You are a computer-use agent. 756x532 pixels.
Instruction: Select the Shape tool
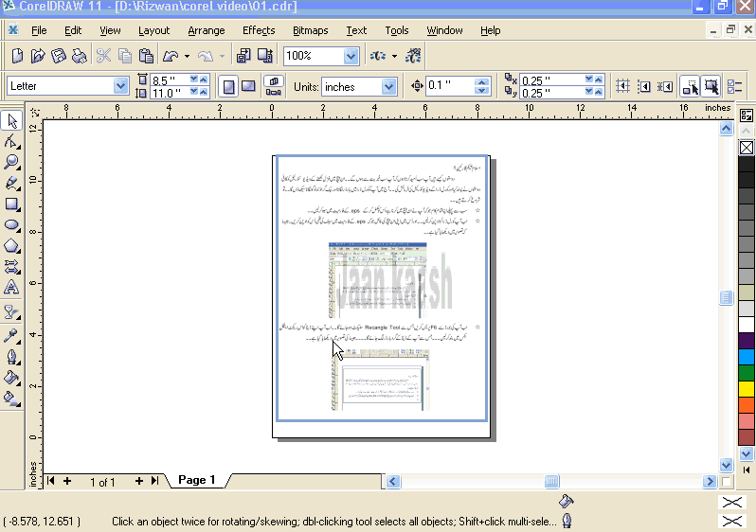tap(11, 141)
